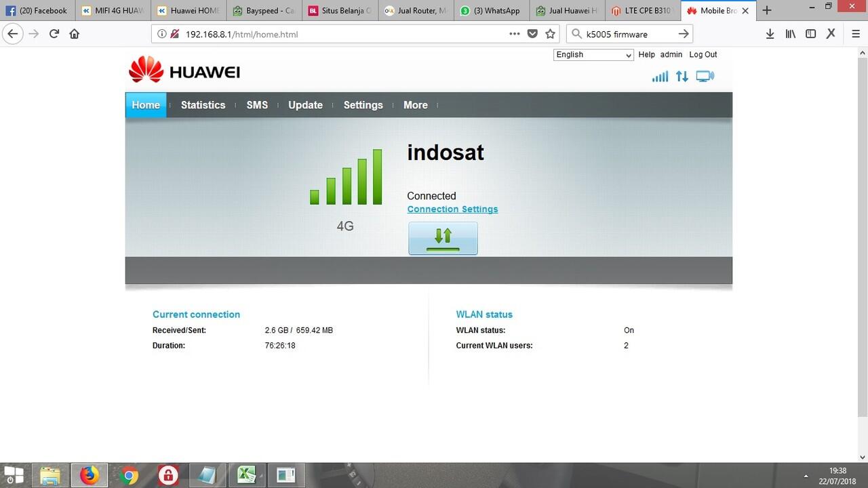Viewport: 868px width, 488px height.
Task: Toggle the Firefox sidebar icon
Action: click(810, 34)
